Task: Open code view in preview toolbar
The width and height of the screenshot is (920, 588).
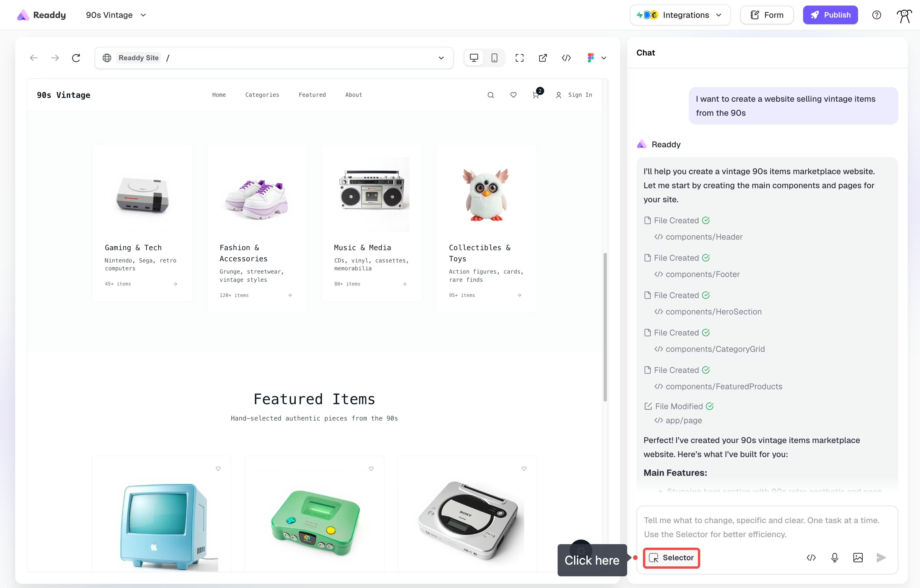Action: coord(566,58)
